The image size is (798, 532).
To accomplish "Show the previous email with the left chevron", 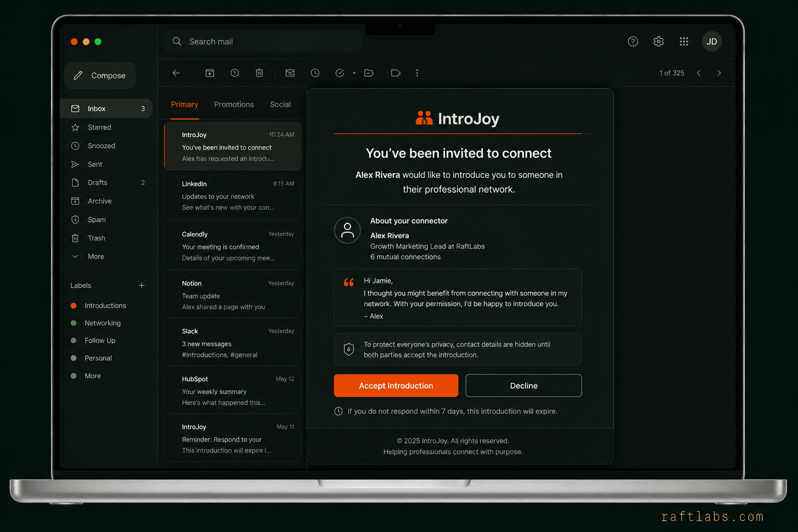I will pos(699,73).
